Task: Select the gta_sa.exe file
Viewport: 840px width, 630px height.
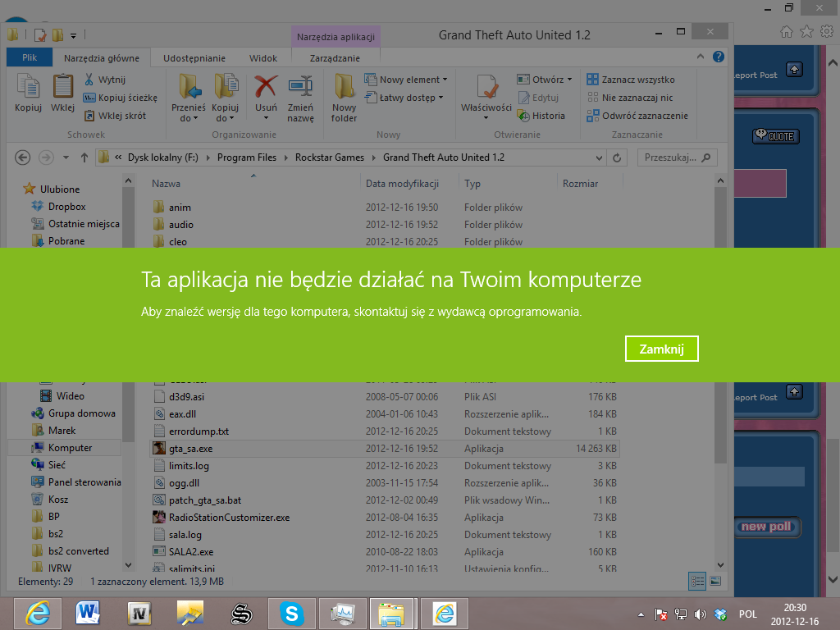Action: [384, 449]
